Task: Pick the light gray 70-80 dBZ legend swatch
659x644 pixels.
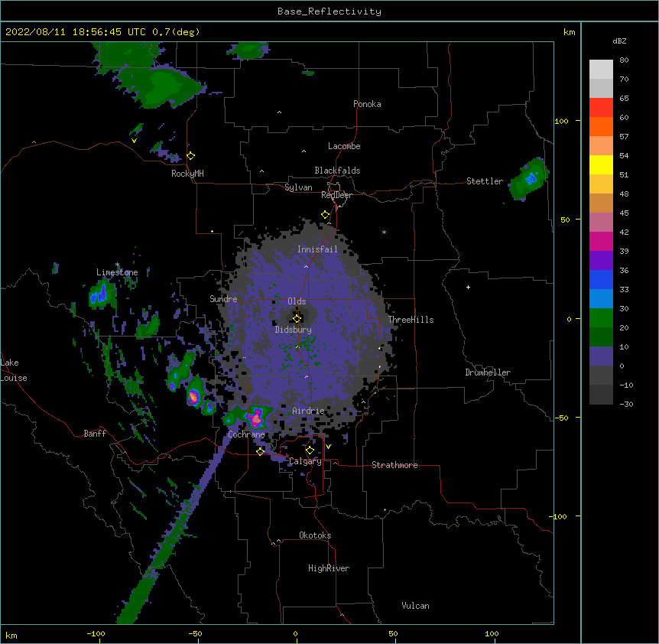Action: click(x=601, y=70)
